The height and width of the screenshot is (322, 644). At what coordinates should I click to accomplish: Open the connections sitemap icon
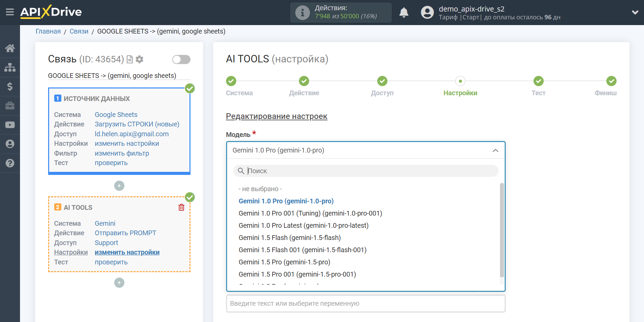click(10, 67)
